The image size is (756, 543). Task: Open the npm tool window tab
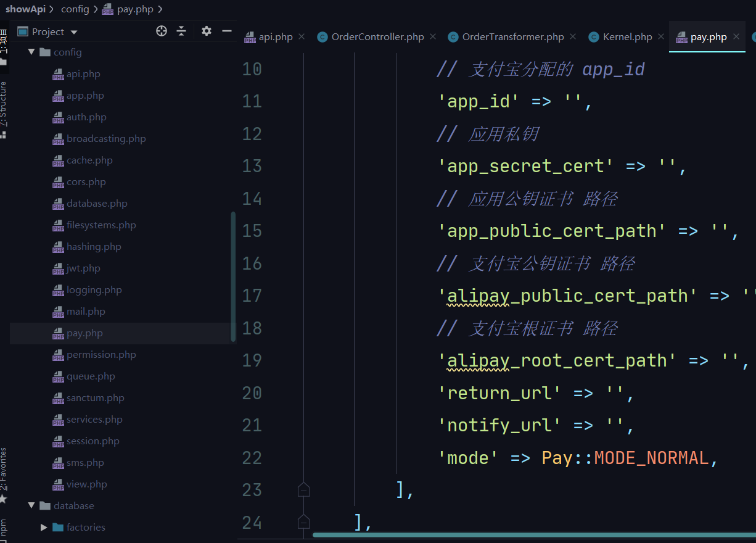tap(4, 530)
